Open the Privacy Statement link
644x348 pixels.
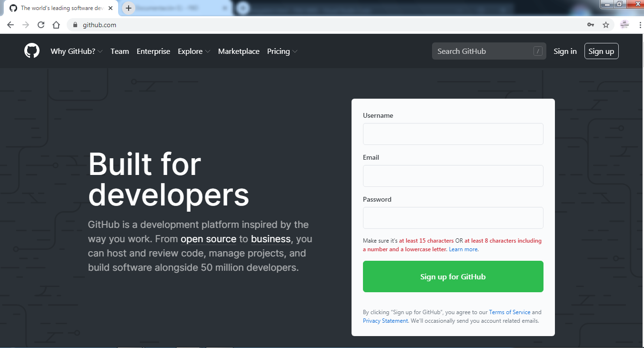pos(385,321)
